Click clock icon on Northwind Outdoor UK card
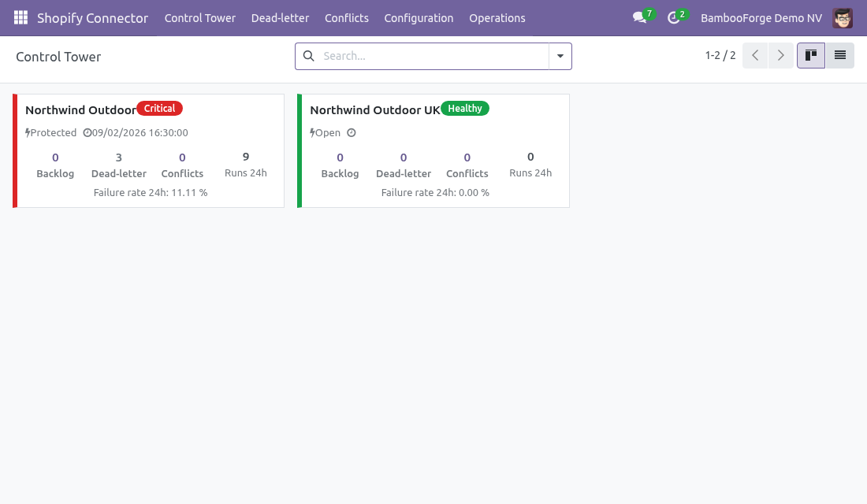 click(x=351, y=132)
